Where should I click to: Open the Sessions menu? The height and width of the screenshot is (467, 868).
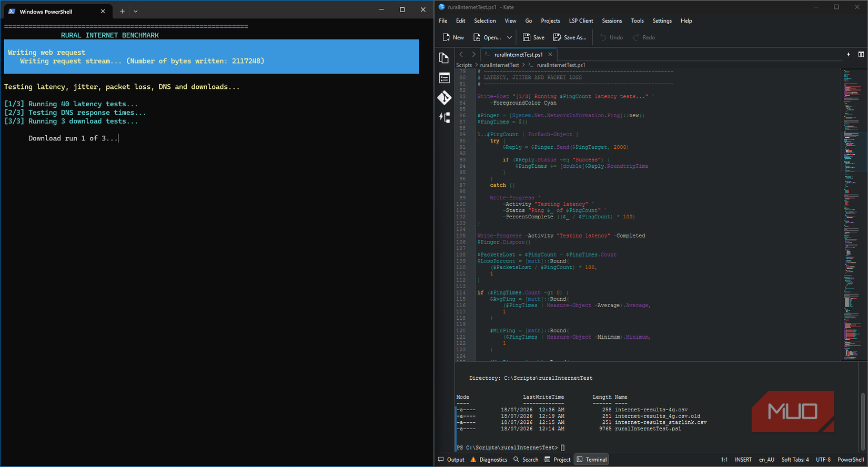pos(611,21)
